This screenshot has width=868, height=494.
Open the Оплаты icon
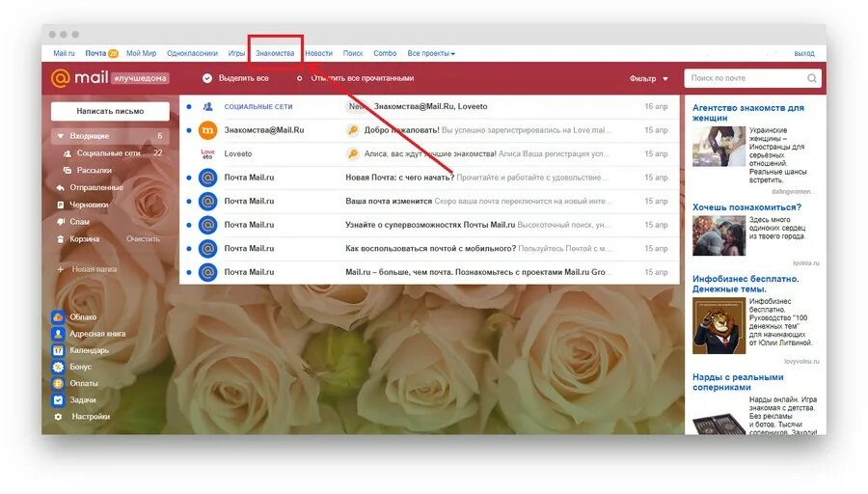[x=58, y=383]
